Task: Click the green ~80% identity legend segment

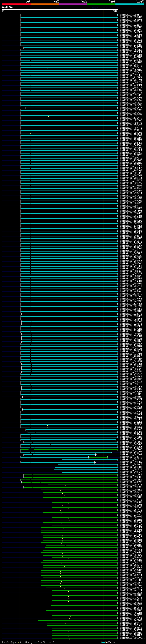Action: (101, 4)
